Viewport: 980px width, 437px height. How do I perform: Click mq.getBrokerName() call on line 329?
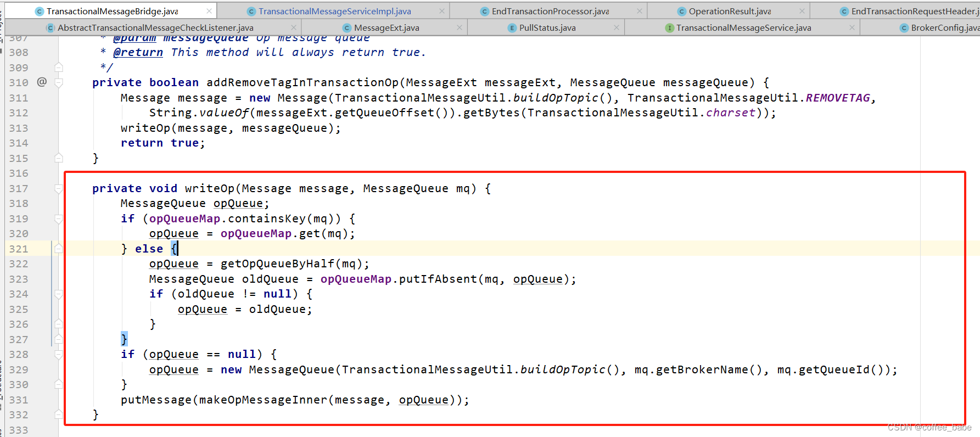pyautogui.click(x=702, y=369)
